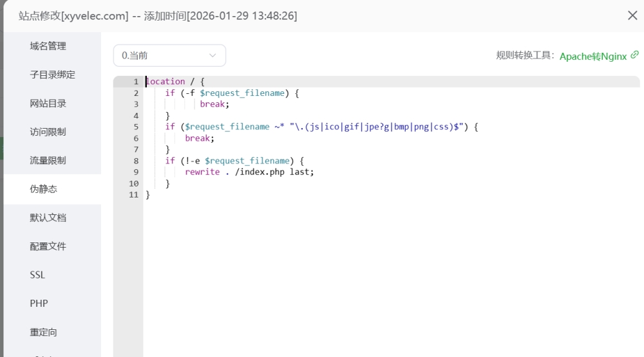Switch to the 配置文件 tab
This screenshot has width=644, height=357.
48,246
